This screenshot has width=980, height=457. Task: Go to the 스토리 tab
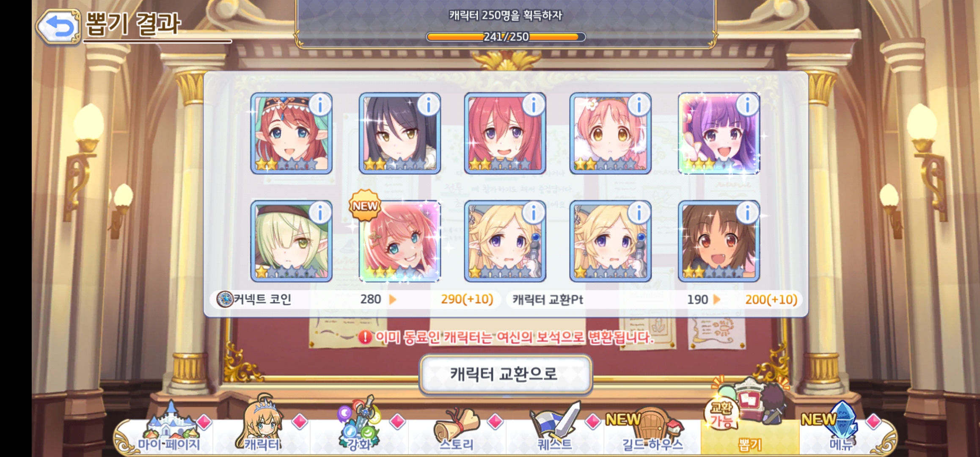coord(457,429)
